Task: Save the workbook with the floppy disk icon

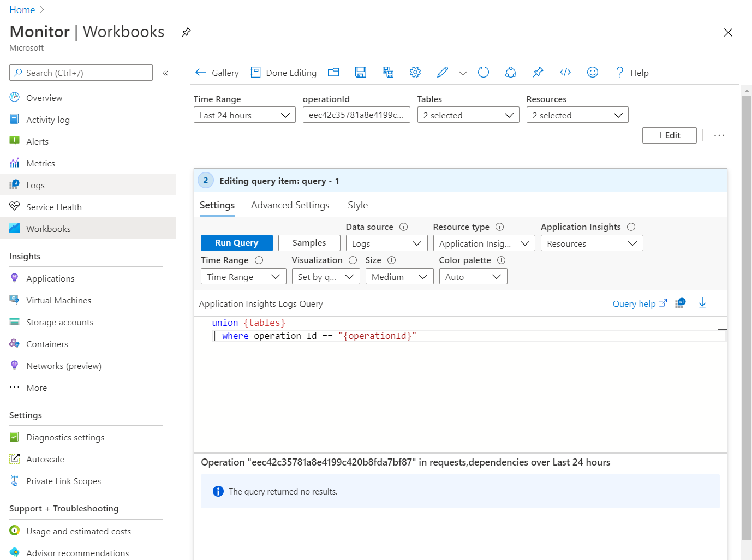Action: pyautogui.click(x=361, y=72)
